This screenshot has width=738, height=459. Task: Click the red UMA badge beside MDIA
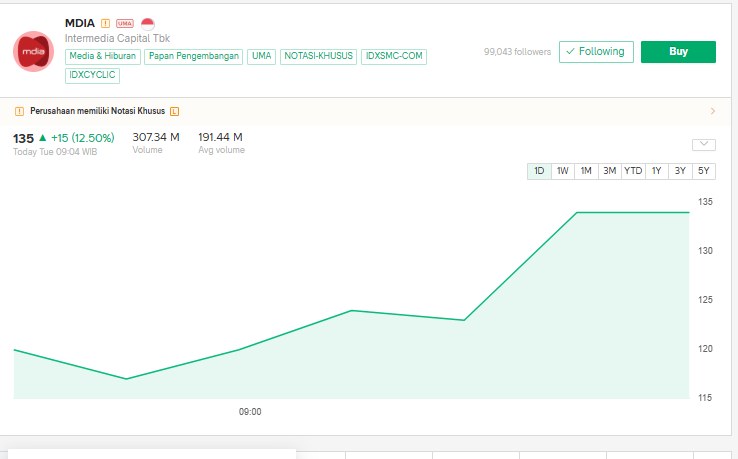point(125,23)
